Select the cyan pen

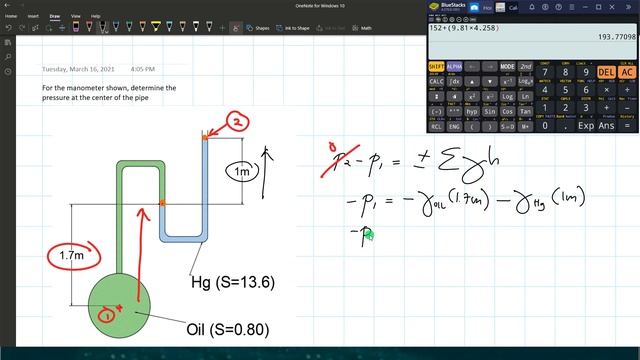pyautogui.click(x=169, y=27)
